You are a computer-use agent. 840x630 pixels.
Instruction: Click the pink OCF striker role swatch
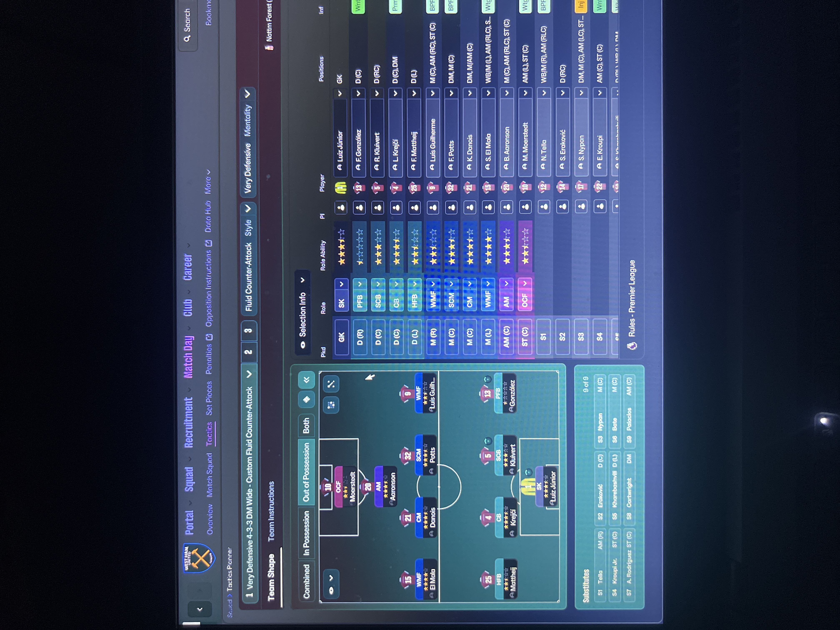(x=524, y=298)
